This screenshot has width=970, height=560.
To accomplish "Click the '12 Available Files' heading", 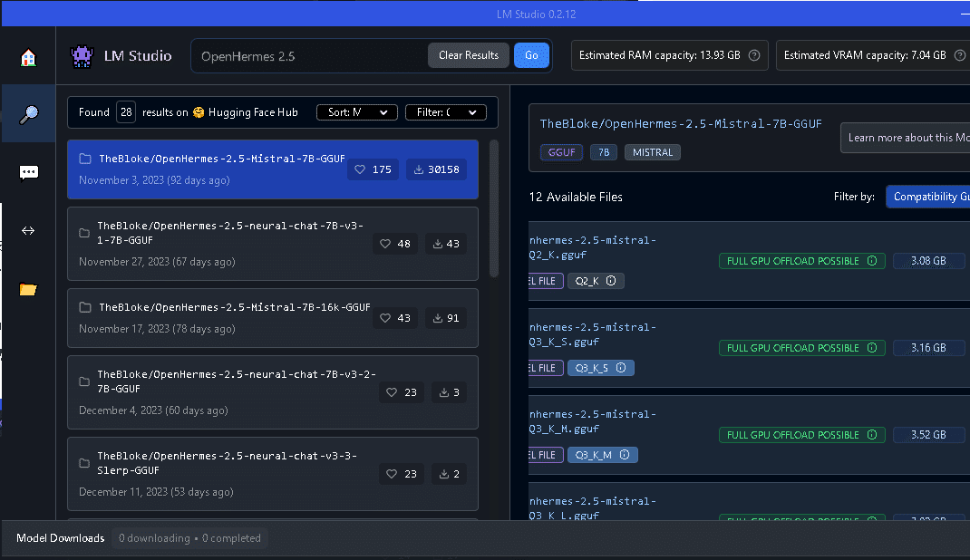I will click(576, 198).
